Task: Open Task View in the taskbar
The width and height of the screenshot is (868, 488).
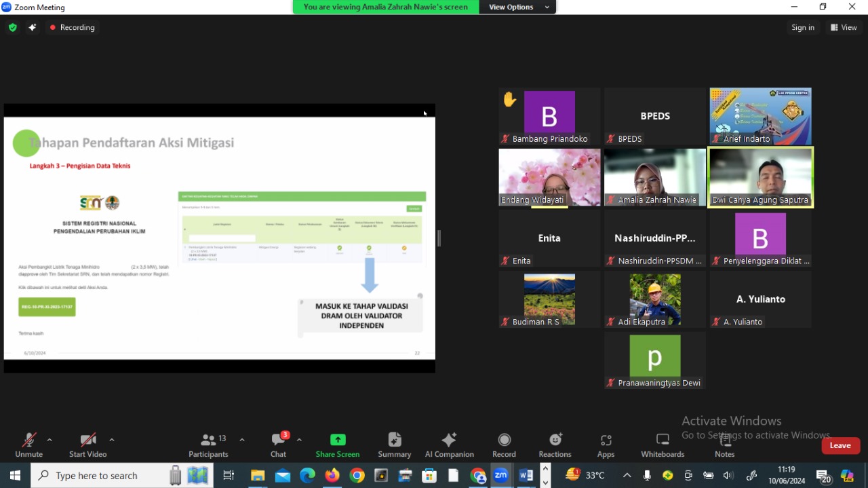Action: click(x=229, y=475)
